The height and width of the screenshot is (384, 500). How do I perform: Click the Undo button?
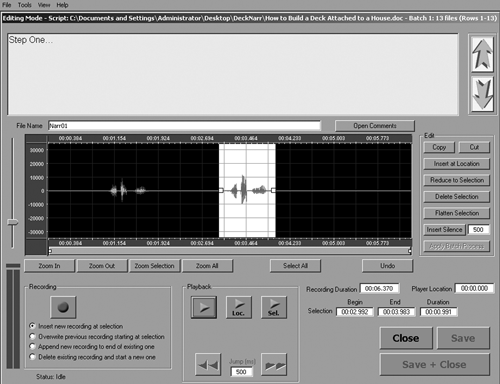(x=387, y=266)
